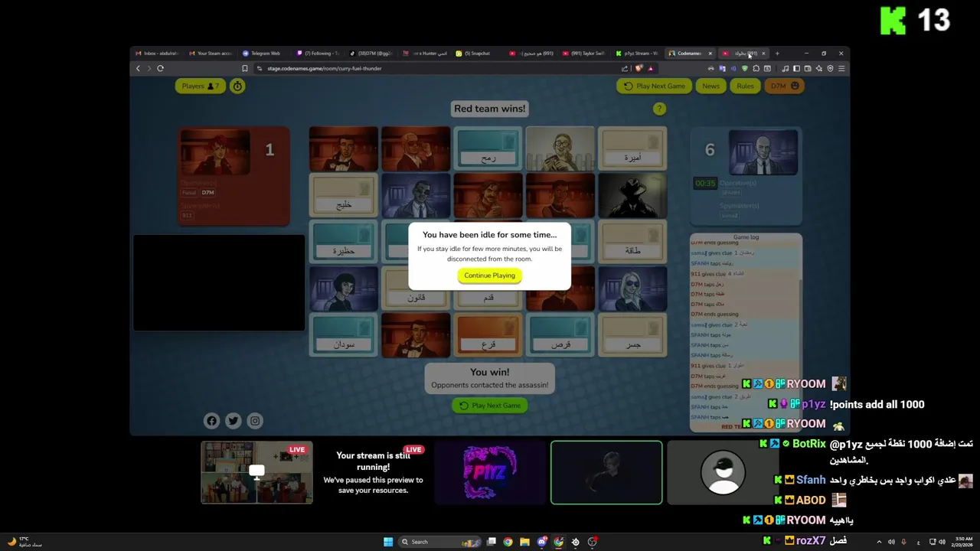Open the Twitter social icon
The width and height of the screenshot is (980, 551).
pyautogui.click(x=234, y=420)
